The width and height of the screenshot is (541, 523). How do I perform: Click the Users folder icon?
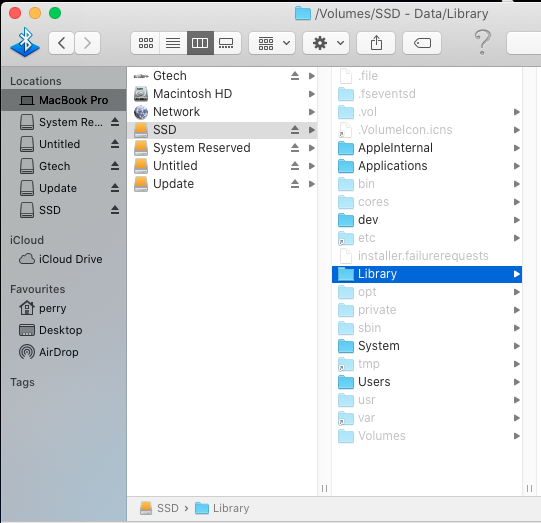coord(346,382)
